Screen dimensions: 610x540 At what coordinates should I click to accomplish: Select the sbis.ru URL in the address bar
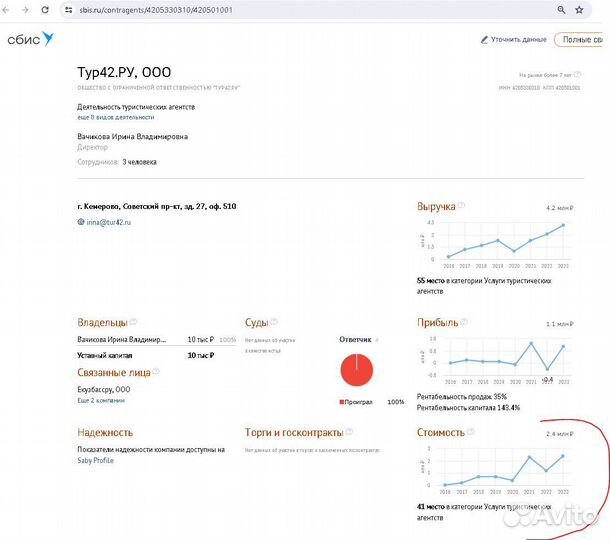(156, 10)
